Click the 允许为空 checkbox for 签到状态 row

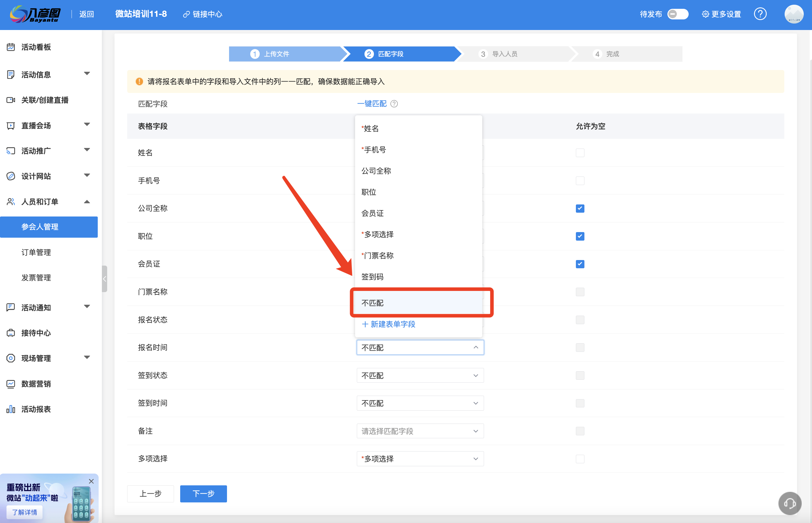pos(580,375)
